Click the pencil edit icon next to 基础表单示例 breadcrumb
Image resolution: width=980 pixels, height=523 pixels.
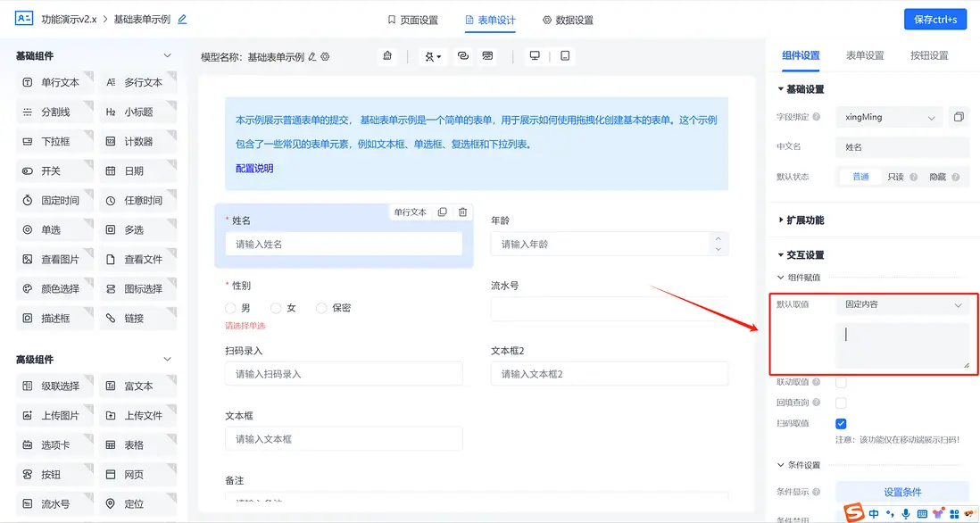tap(182, 19)
